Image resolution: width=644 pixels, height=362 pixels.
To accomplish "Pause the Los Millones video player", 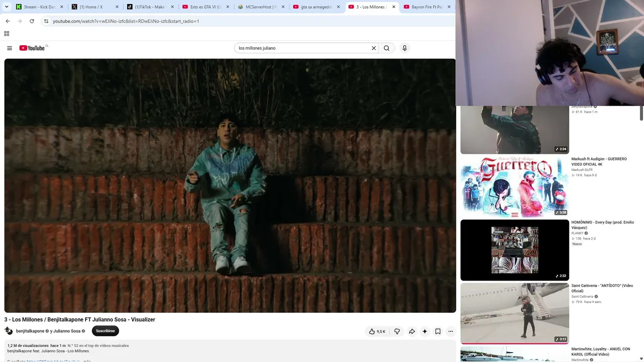I will [x=230, y=186].
